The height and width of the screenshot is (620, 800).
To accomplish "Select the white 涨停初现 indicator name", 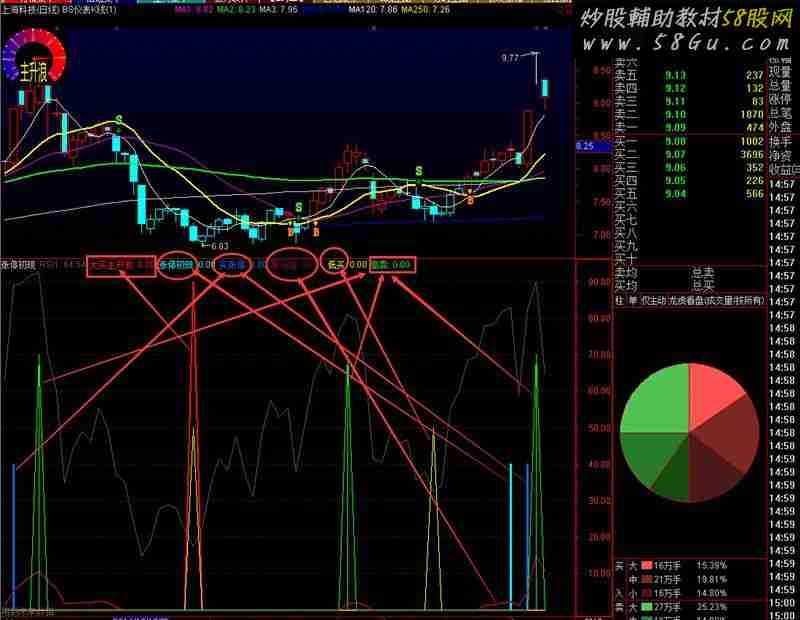I will 18,265.
